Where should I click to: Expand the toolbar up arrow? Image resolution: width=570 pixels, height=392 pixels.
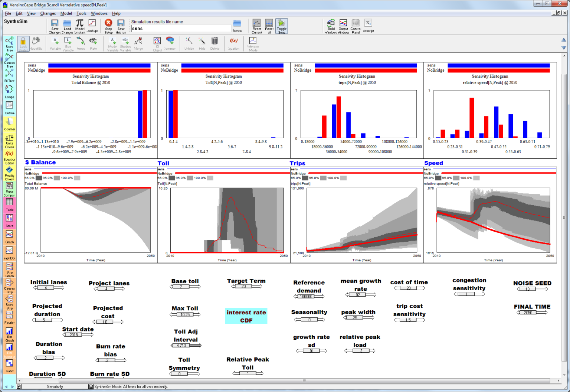coord(564,40)
